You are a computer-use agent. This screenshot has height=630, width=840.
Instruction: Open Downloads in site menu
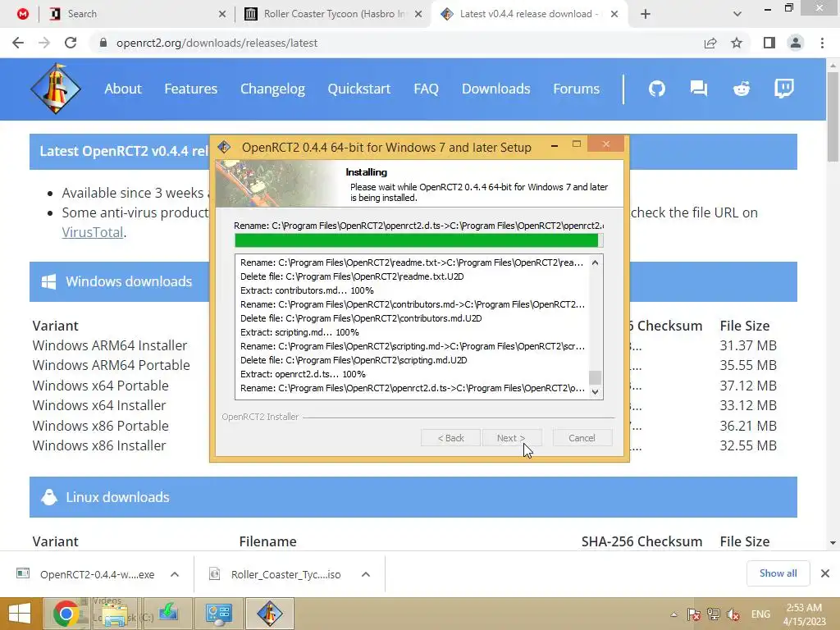(496, 89)
